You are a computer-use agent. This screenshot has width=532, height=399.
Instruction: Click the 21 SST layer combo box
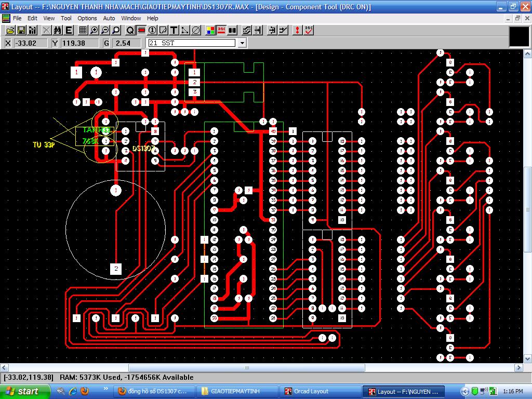(x=191, y=43)
